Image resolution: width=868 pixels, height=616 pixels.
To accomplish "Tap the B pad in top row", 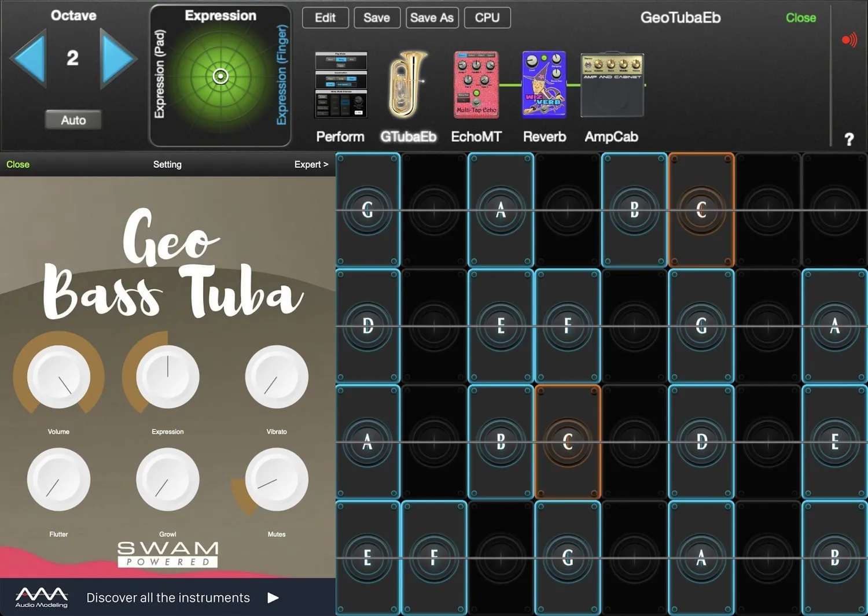I will [635, 210].
